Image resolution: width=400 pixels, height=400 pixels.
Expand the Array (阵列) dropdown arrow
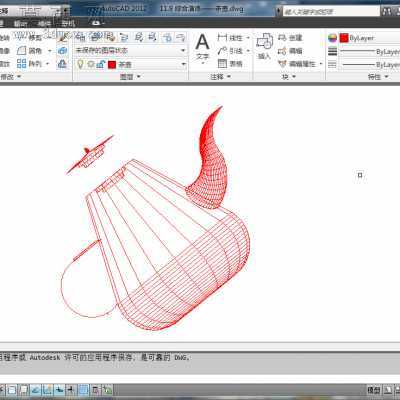(47, 64)
